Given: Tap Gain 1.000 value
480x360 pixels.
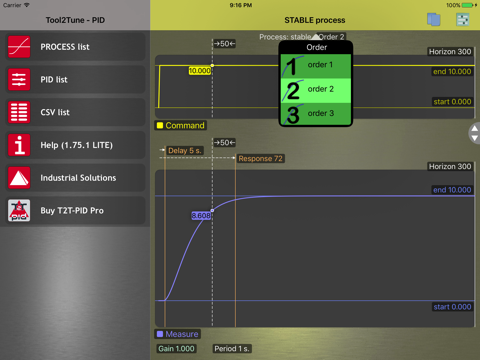Looking at the screenshot, I should pos(176,349).
